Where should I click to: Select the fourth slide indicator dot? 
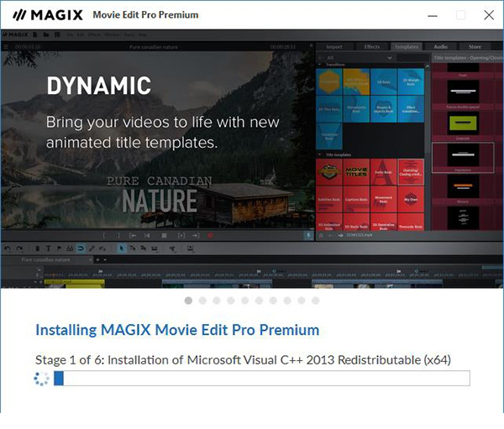[231, 301]
